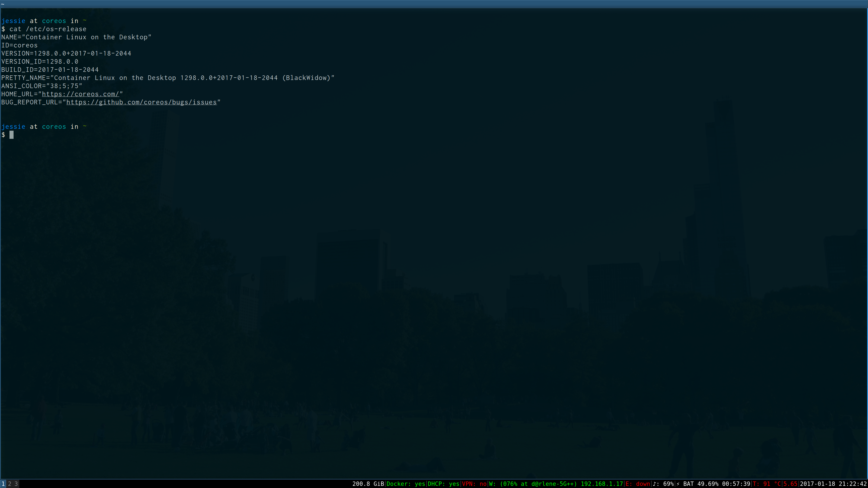Switch to workspace 1

tap(3, 484)
